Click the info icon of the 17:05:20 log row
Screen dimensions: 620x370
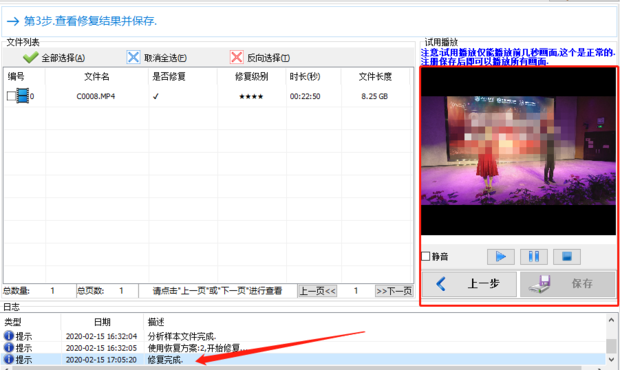click(8, 359)
